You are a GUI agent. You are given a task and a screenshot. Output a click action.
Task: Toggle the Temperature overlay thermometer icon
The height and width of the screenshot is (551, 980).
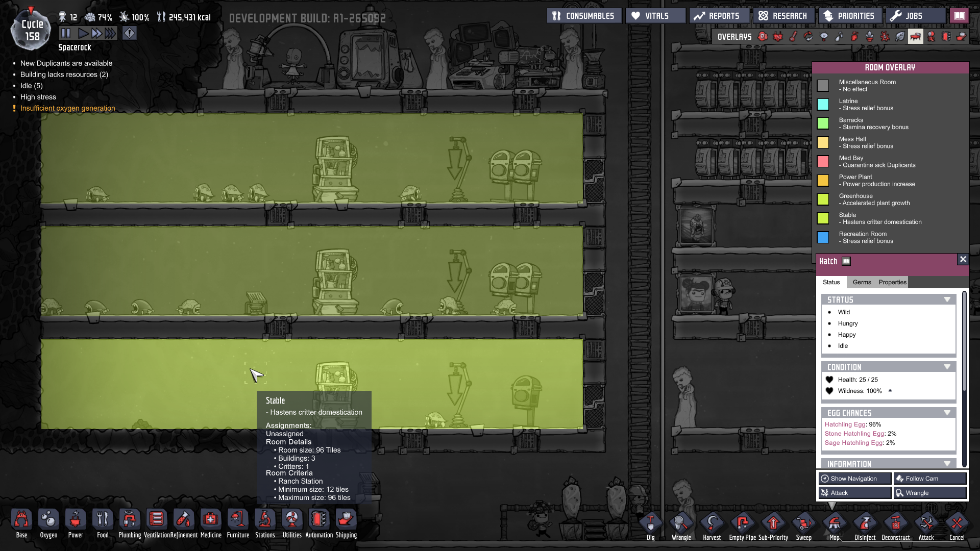click(x=793, y=37)
